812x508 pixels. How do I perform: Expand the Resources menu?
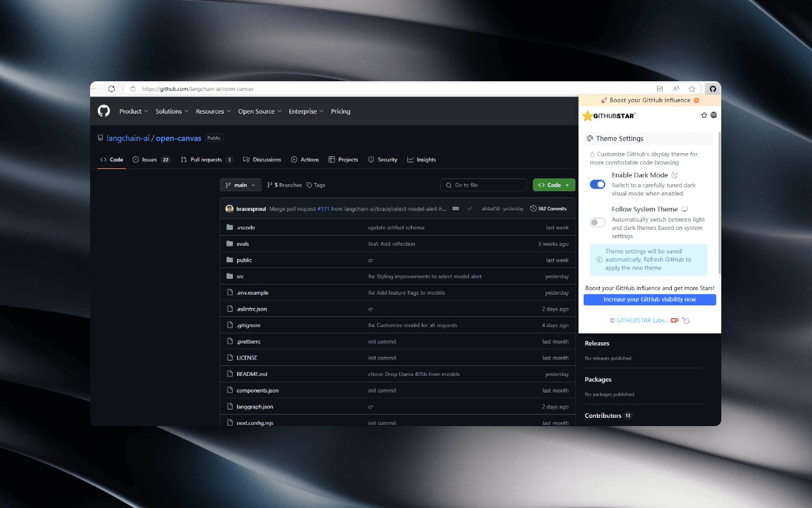(x=213, y=111)
